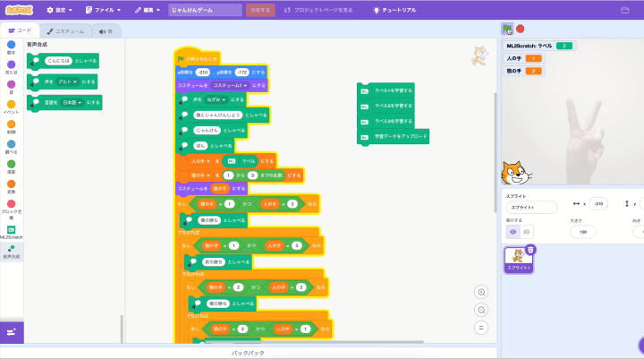Image resolution: width=644 pixels, height=359 pixels.
Task: Click the 'じゃんけん としゃべる' speak block
Action: [x=211, y=131]
